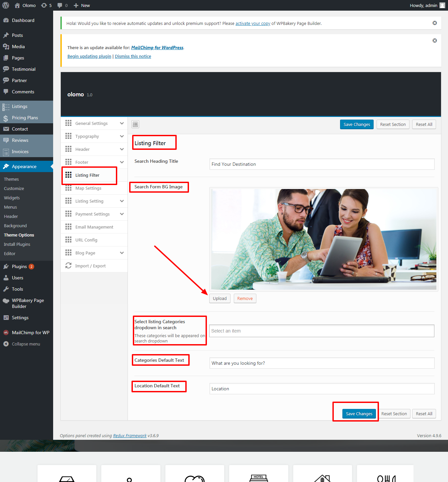Open the Plugins menu with 2 updates
448x482 pixels.
19,266
